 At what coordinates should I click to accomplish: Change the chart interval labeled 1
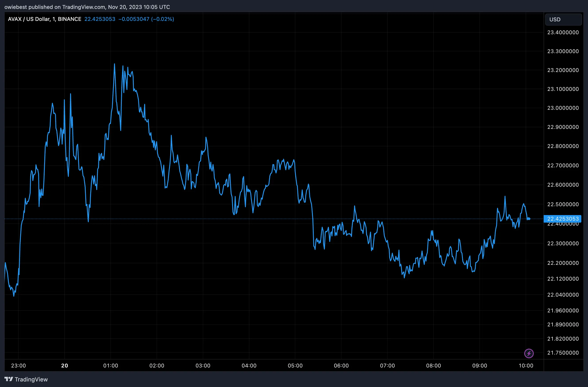pyautogui.click(x=54, y=19)
